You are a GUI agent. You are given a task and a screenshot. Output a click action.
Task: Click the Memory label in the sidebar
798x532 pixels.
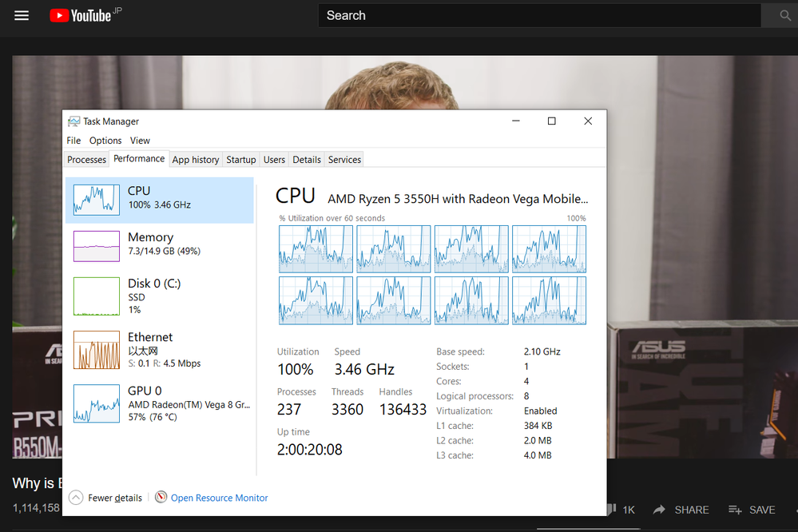tap(151, 237)
